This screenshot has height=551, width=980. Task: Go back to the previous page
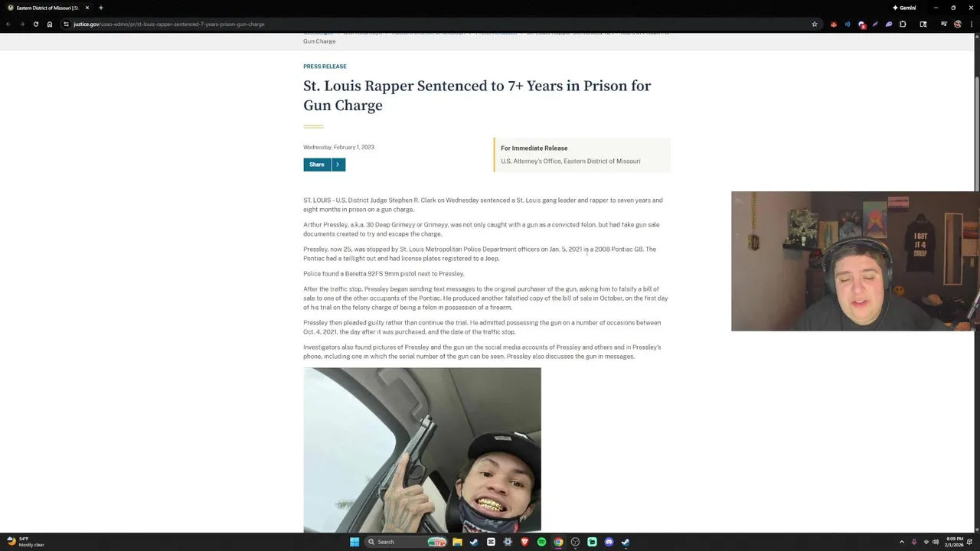tap(8, 24)
